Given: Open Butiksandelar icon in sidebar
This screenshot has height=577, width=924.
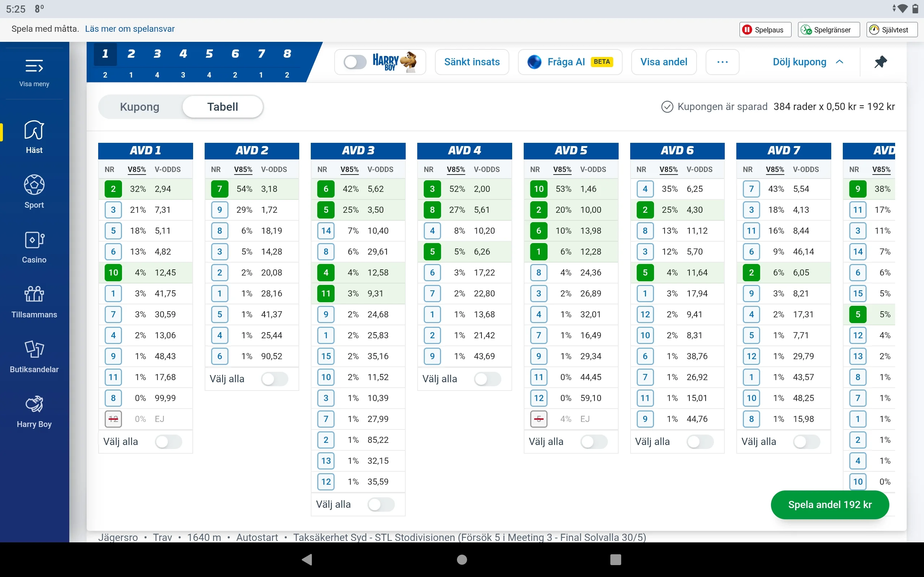Looking at the screenshot, I should coord(34,349).
